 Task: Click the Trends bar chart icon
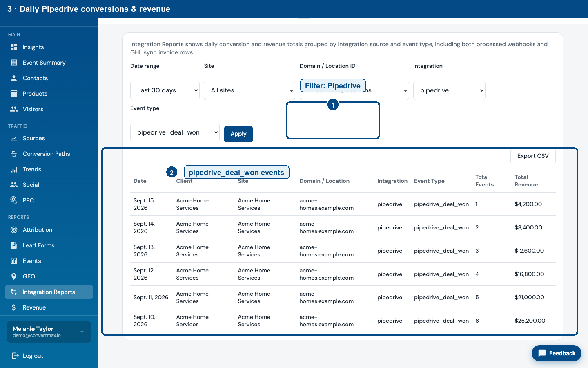point(14,169)
